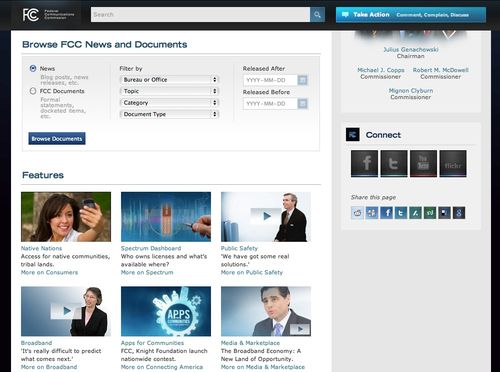Open the Spectrum Dashboard link
Screen dimensions: 500x372
(x=151, y=248)
